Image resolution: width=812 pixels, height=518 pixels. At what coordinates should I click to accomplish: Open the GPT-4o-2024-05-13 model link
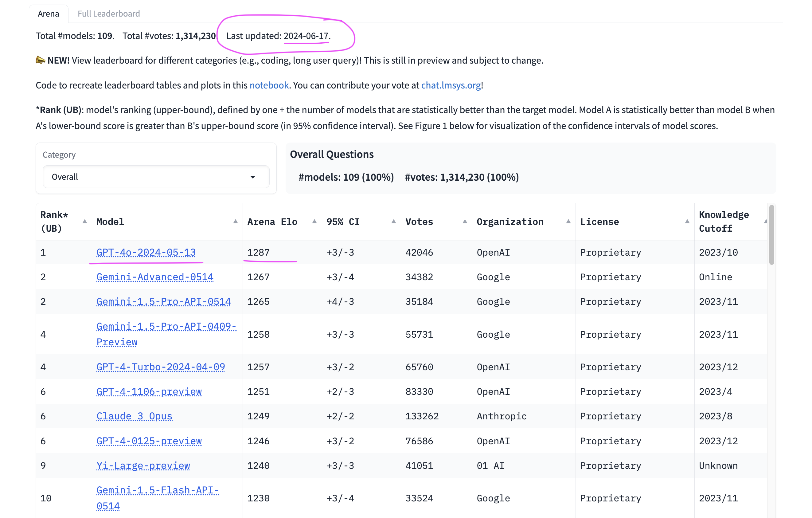(146, 252)
